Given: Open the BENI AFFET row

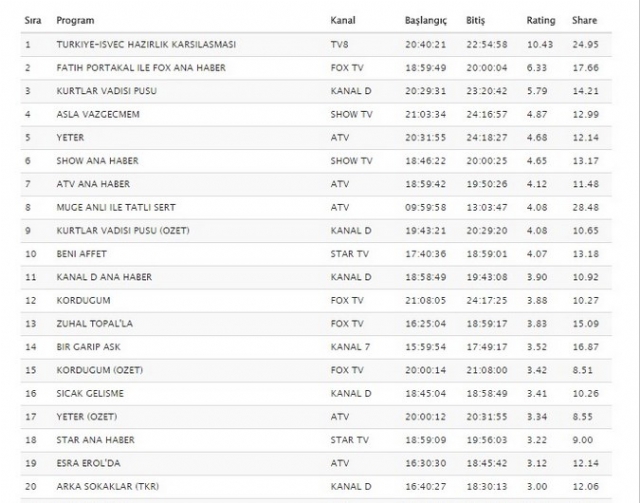Looking at the screenshot, I should (x=83, y=254).
